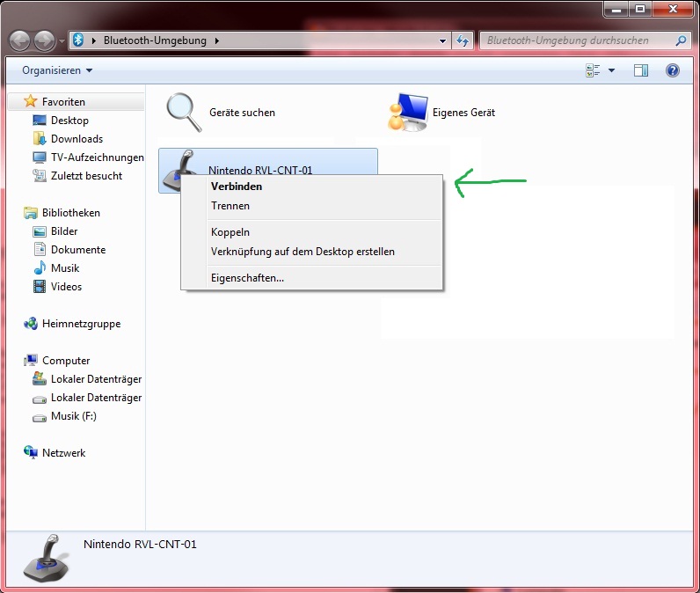Click the back navigation arrow
Viewport: 700px width, 593px height.
tap(20, 40)
